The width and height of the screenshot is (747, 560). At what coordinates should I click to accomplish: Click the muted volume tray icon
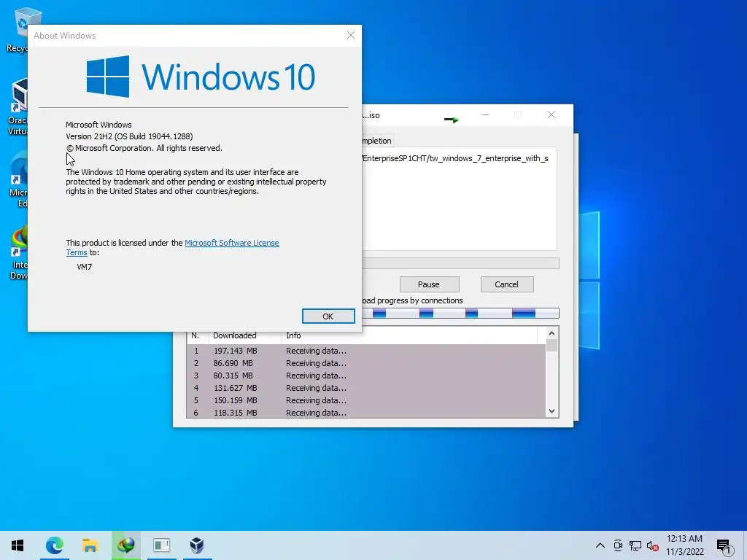[x=653, y=545]
